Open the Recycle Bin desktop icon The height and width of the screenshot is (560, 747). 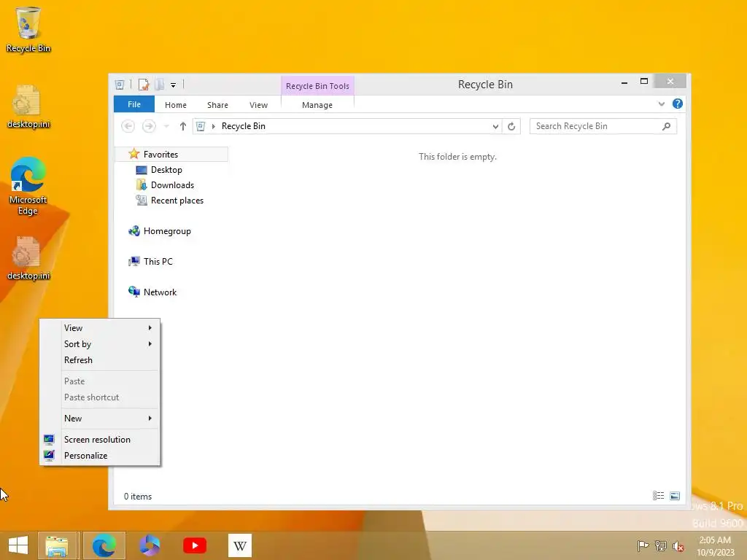pos(28,29)
